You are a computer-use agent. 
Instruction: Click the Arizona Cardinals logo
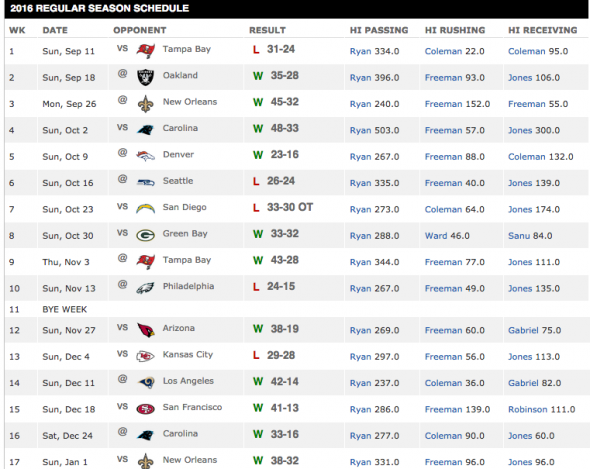pos(146,330)
